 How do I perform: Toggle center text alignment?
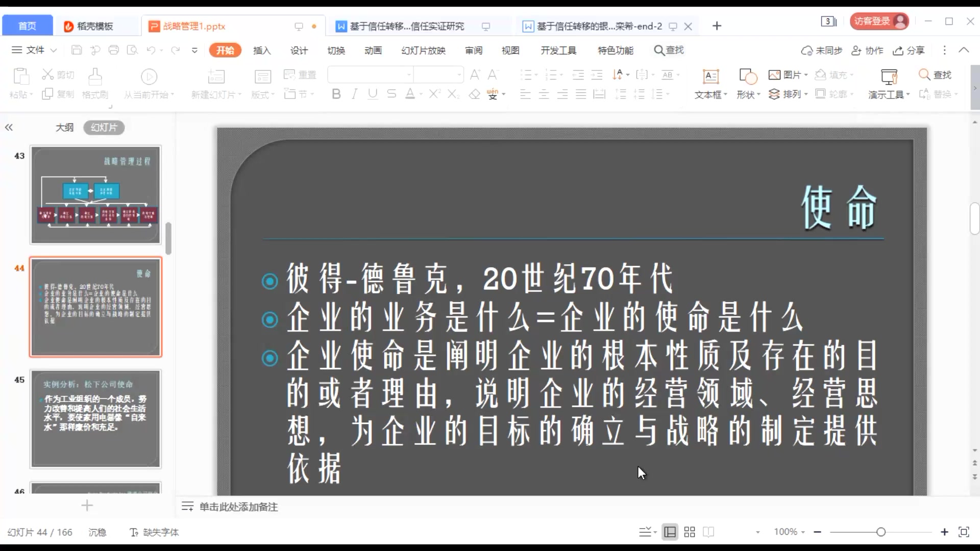[544, 94]
